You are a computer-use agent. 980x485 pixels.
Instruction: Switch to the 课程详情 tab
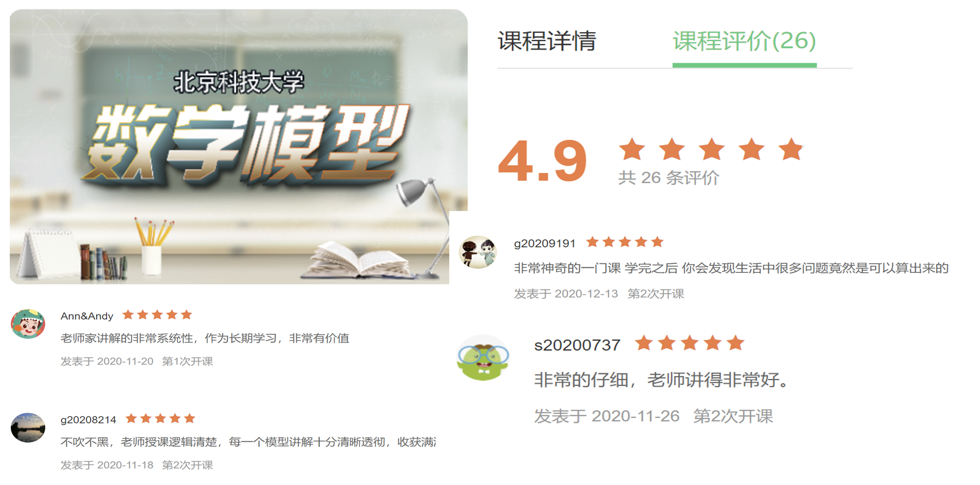pos(547,41)
